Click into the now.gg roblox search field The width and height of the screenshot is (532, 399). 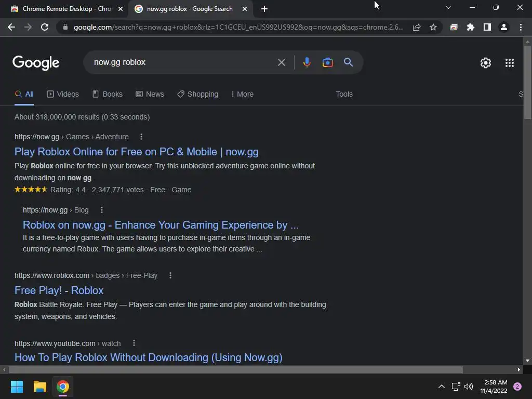pyautogui.click(x=183, y=62)
